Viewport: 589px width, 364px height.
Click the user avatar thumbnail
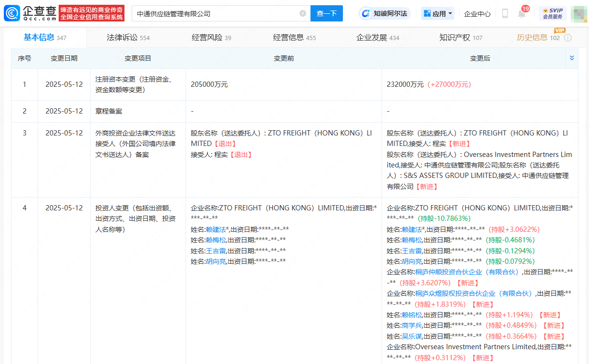coord(579,14)
